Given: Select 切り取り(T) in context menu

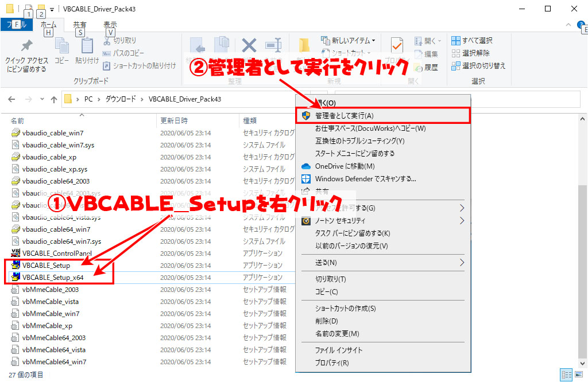Looking at the screenshot, I should point(383,279).
